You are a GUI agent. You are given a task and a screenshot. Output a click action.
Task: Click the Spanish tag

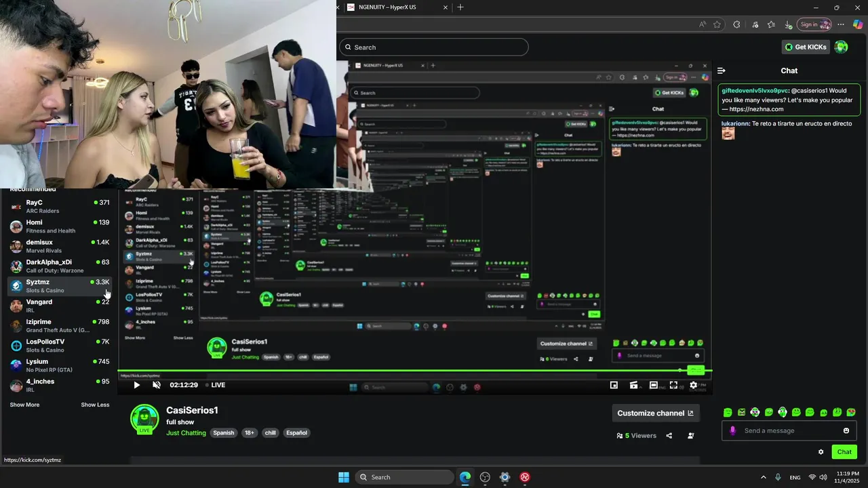pyautogui.click(x=223, y=432)
